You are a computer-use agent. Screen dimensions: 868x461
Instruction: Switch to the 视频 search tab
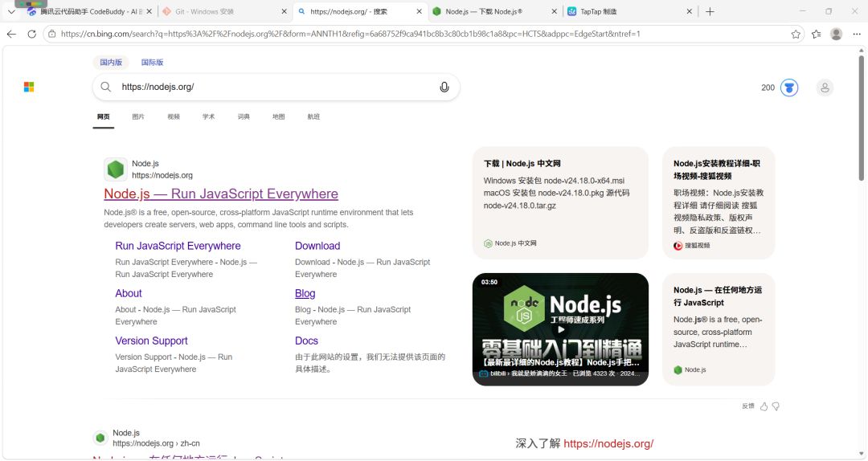point(174,116)
